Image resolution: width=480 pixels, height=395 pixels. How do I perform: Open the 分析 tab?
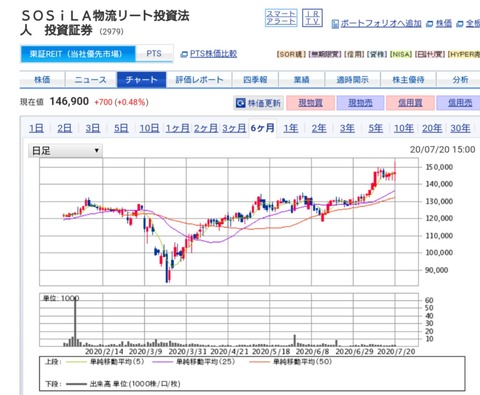click(x=460, y=80)
